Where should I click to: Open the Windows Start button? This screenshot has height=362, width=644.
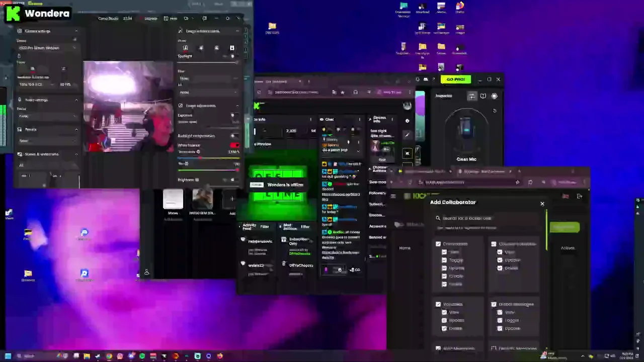pyautogui.click(x=8, y=356)
